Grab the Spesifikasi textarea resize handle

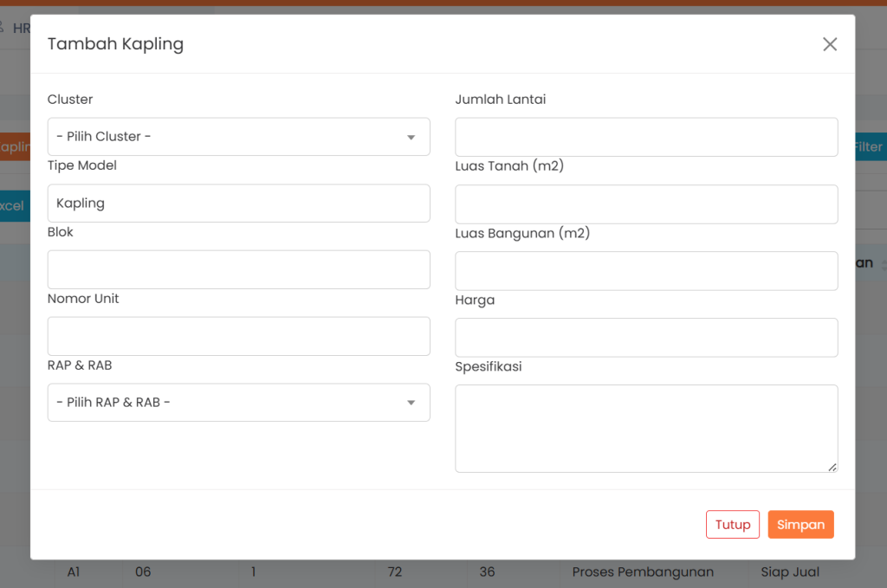tap(832, 467)
